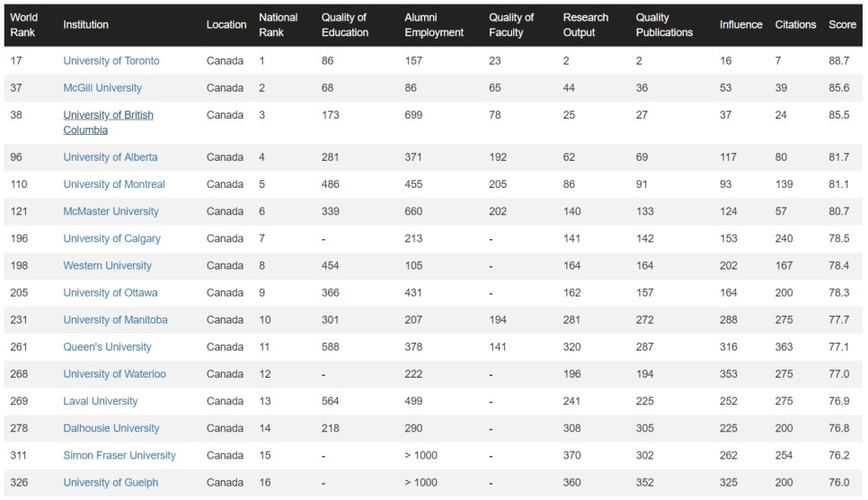Click the Citations column header
The image size is (868, 500).
795,25
